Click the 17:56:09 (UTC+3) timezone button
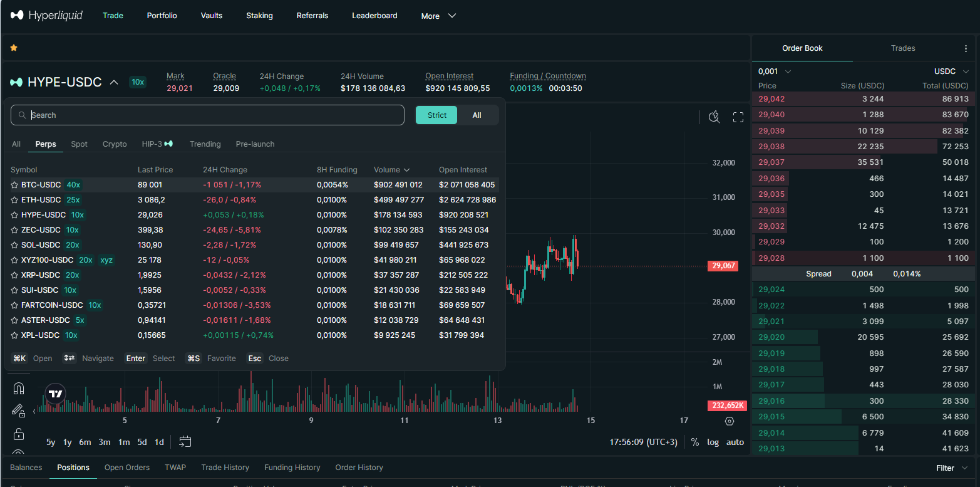980x487 pixels. [x=644, y=442]
